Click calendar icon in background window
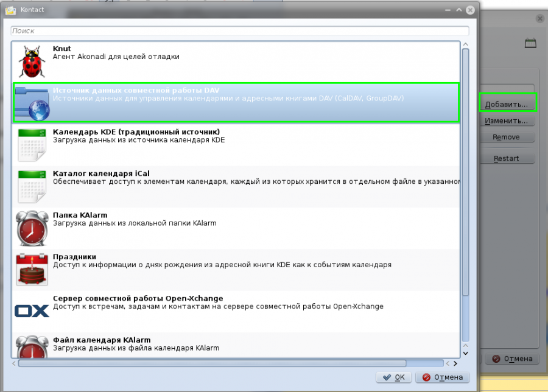The image size is (548, 392). [530, 43]
